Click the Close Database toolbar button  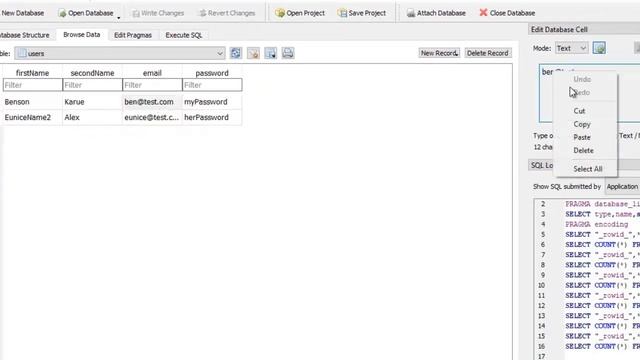(507, 13)
